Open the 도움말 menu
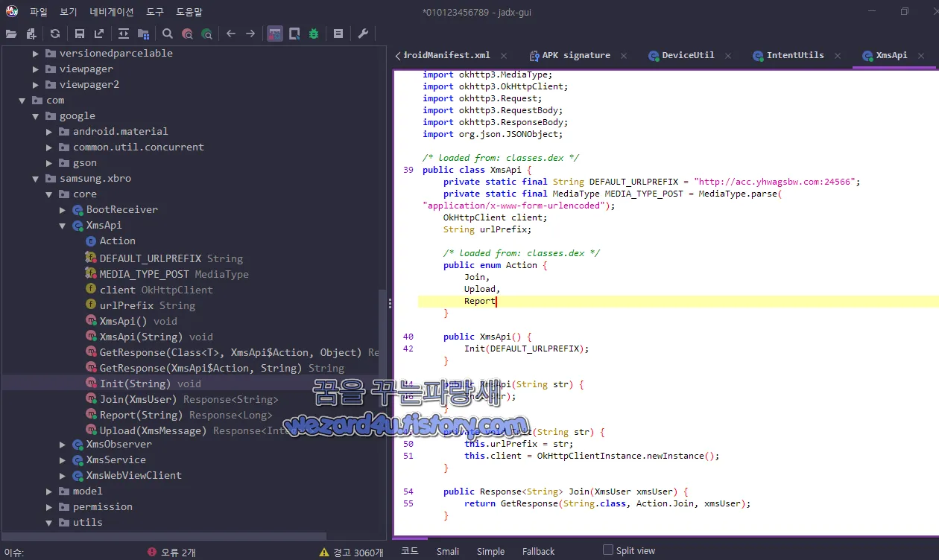Viewport: 939px width, 560px height. pos(189,12)
